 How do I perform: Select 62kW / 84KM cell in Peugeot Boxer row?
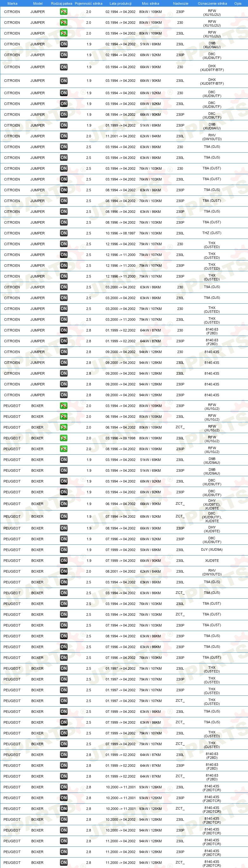click(150, 571)
